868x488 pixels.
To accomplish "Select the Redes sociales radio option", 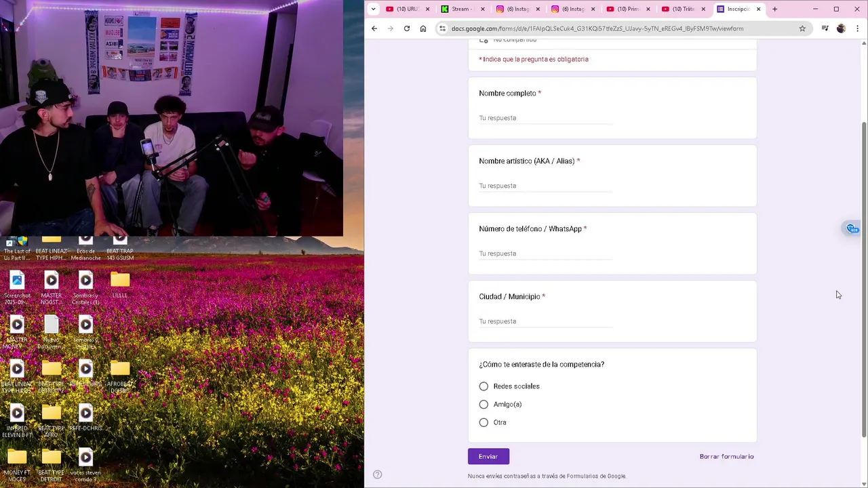I will [484, 386].
